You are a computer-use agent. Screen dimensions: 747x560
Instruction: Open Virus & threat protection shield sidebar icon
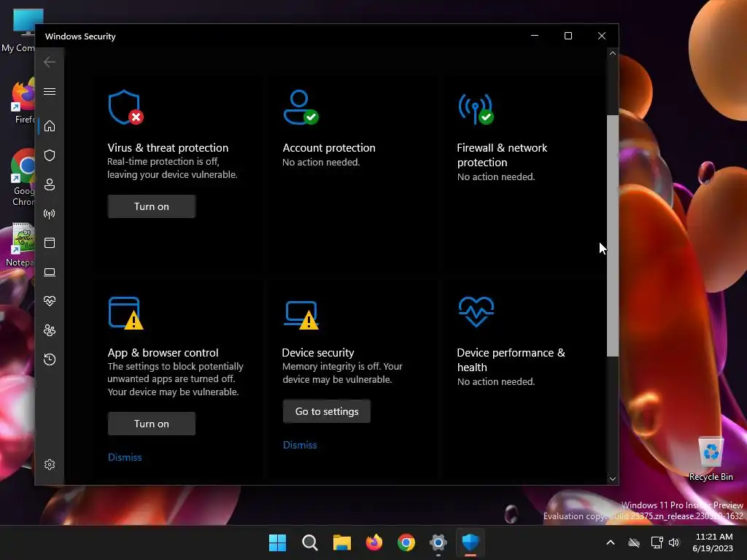[x=50, y=155]
